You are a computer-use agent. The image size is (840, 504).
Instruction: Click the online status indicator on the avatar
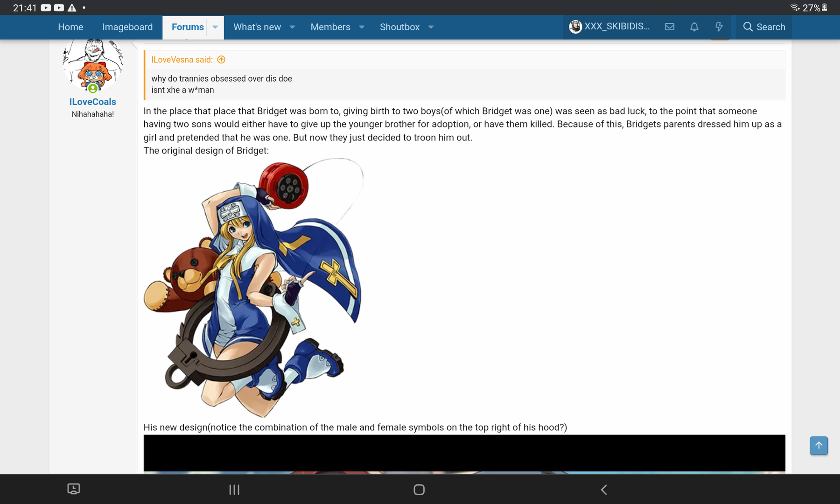coord(93,88)
